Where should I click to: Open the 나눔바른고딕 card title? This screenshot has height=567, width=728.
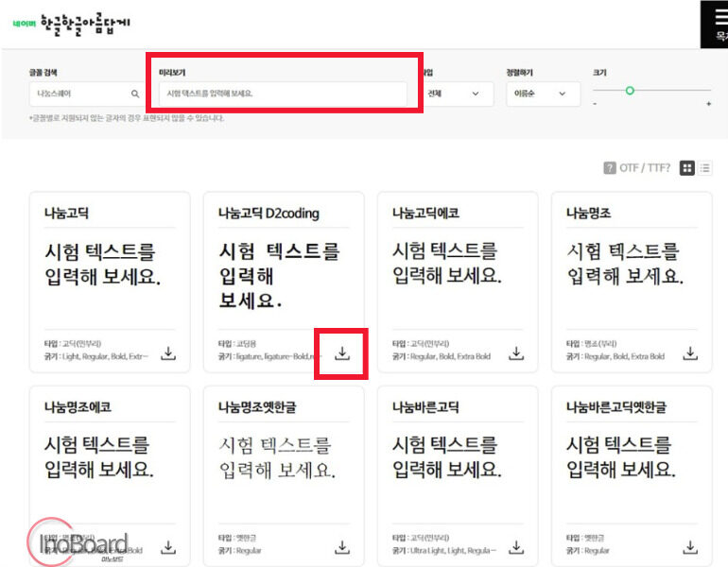pos(425,407)
